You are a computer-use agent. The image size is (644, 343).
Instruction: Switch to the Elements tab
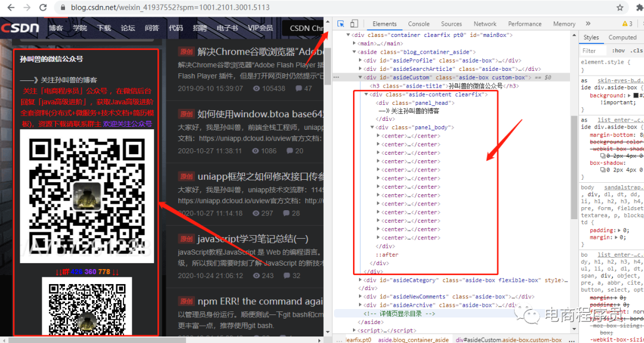(x=385, y=24)
